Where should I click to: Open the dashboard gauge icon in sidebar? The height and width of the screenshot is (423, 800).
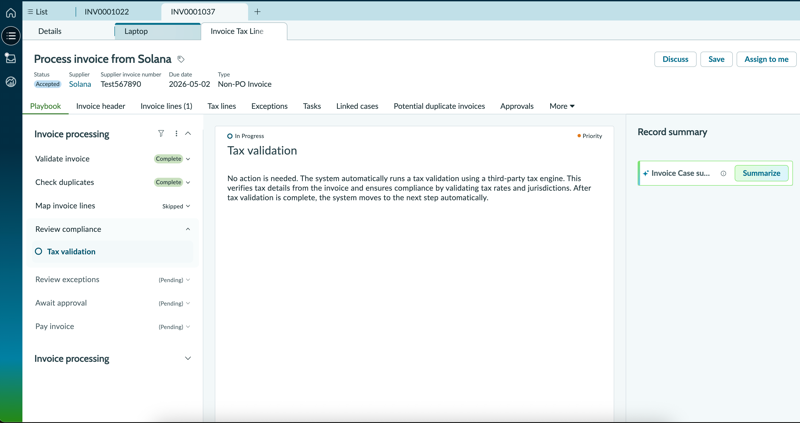click(11, 82)
